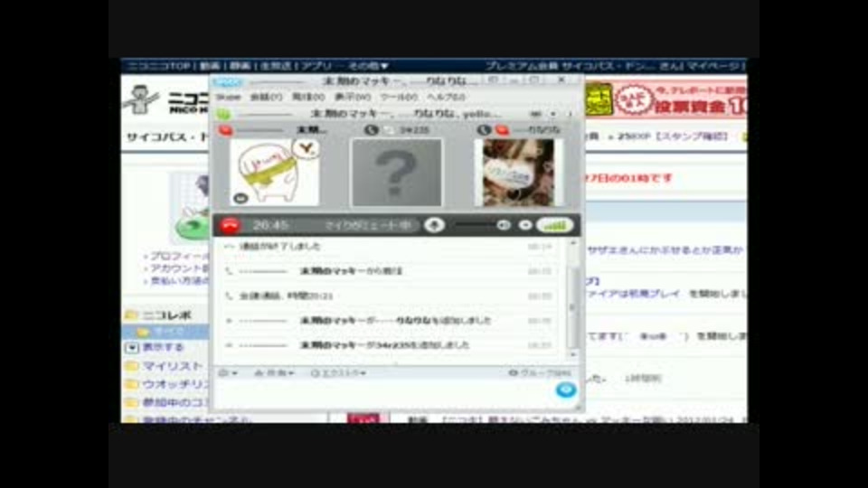The width and height of the screenshot is (868, 488).
Task: Open ウオッチリスト folder in Niconico sidebar
Action: click(x=176, y=385)
